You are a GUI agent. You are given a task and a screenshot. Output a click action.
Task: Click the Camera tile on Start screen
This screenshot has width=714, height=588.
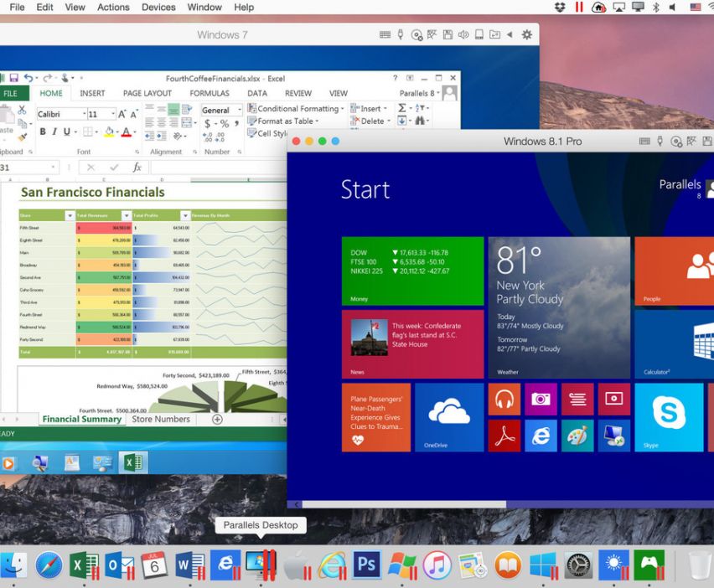(x=541, y=400)
